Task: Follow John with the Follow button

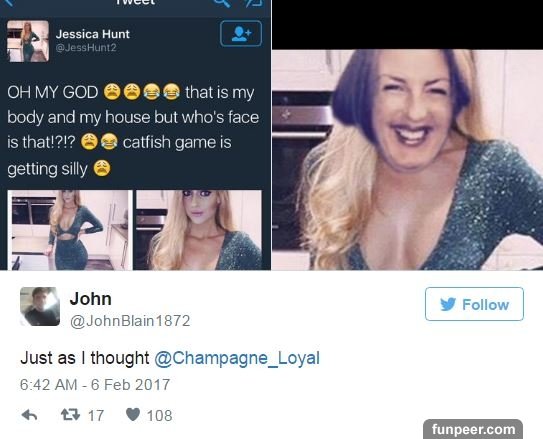Action: point(474,304)
